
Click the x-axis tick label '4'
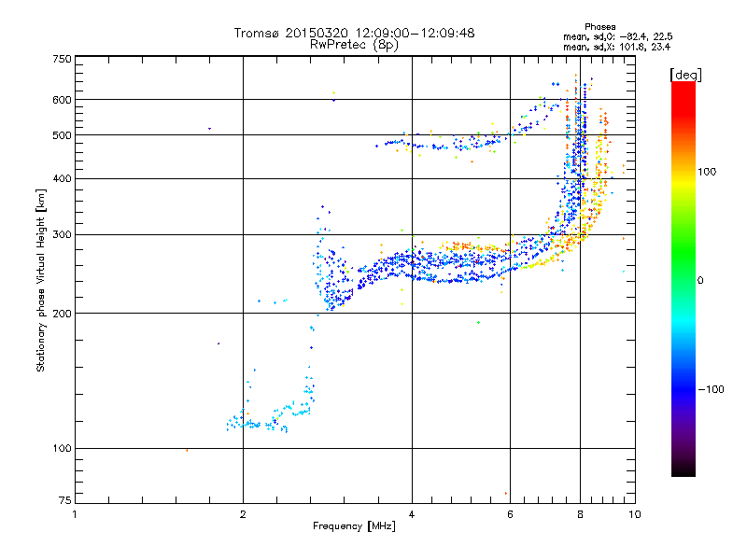[412, 514]
